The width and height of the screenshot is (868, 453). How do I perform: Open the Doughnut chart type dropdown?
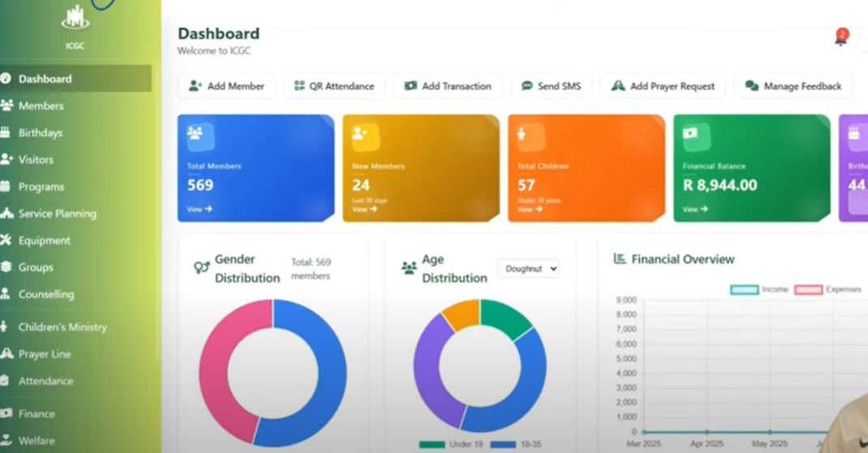(x=528, y=269)
